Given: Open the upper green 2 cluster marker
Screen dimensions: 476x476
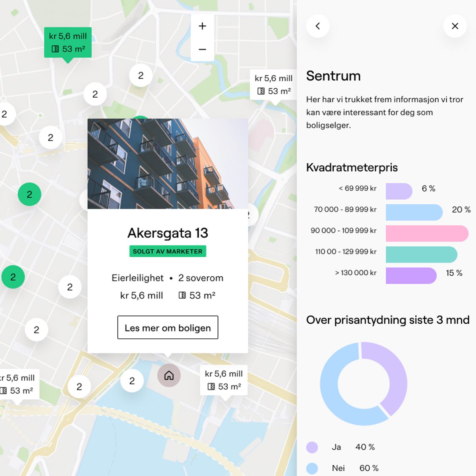Looking at the screenshot, I should click(29, 194).
